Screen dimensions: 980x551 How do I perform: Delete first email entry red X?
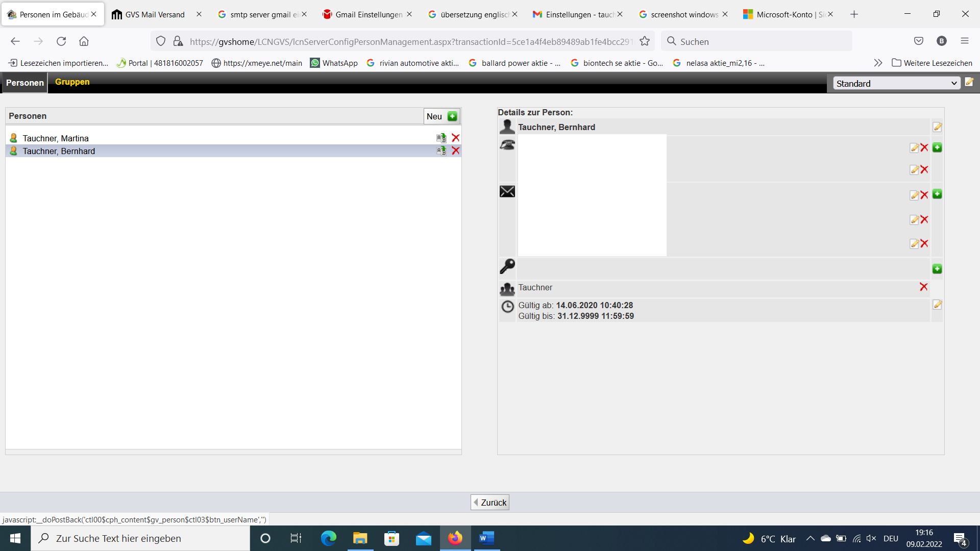(x=924, y=195)
